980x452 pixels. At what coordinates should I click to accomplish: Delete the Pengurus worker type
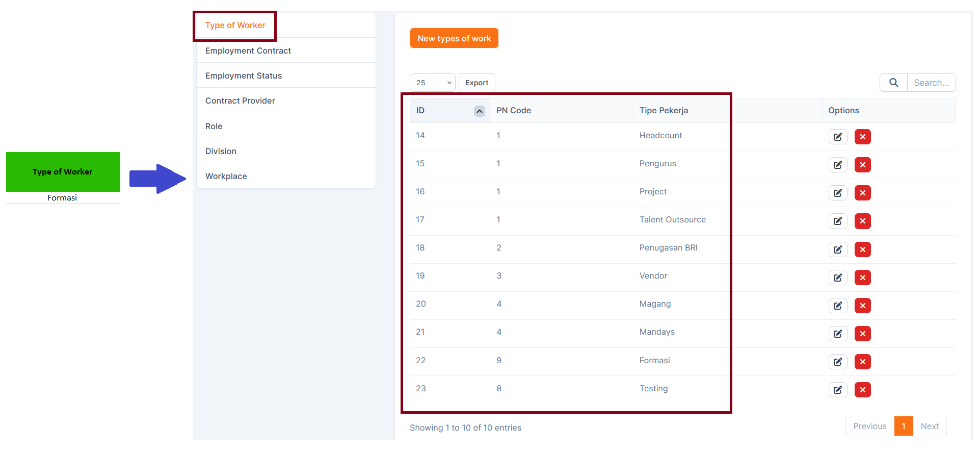point(862,165)
